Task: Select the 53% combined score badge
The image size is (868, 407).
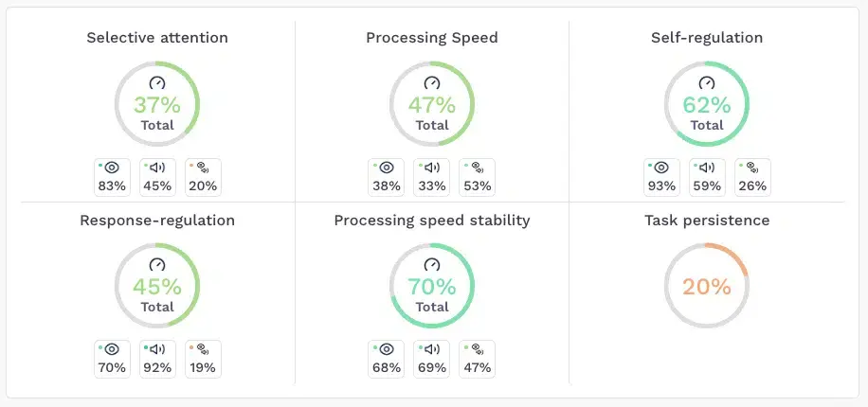Action: click(x=478, y=177)
